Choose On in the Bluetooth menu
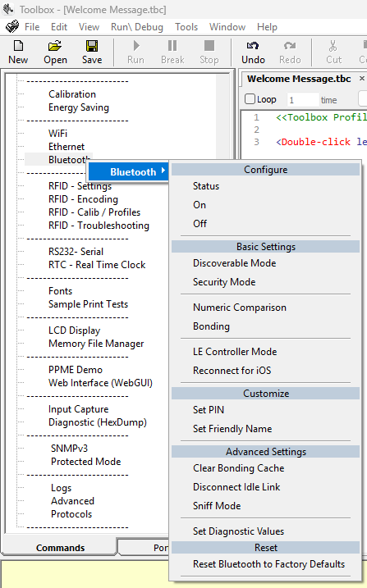The width and height of the screenshot is (367, 588). (200, 205)
